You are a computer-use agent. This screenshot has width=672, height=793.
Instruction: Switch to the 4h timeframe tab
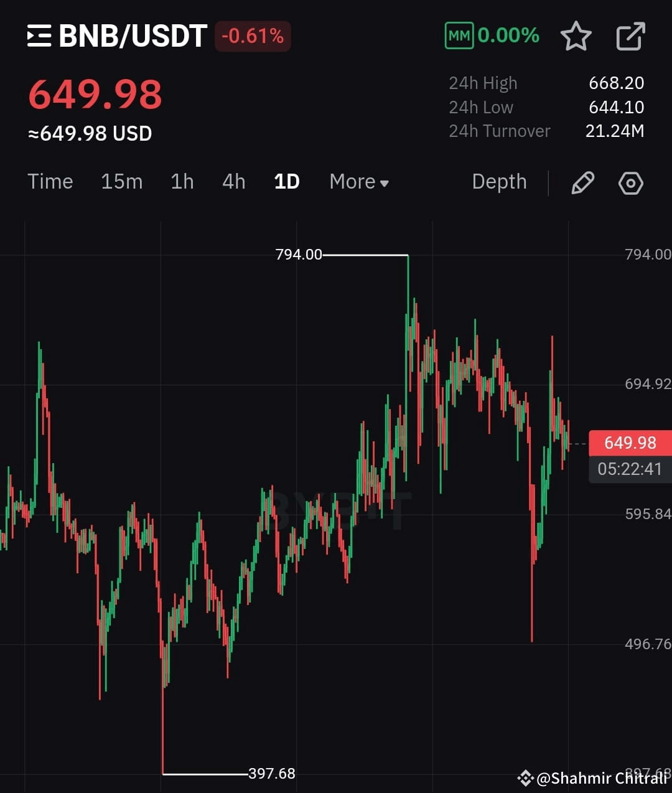(233, 182)
